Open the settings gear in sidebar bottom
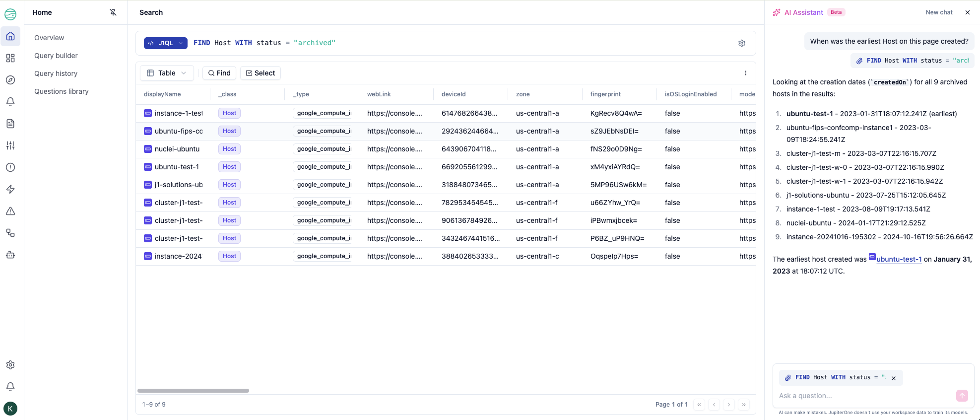The width and height of the screenshot is (980, 420). (x=10, y=365)
